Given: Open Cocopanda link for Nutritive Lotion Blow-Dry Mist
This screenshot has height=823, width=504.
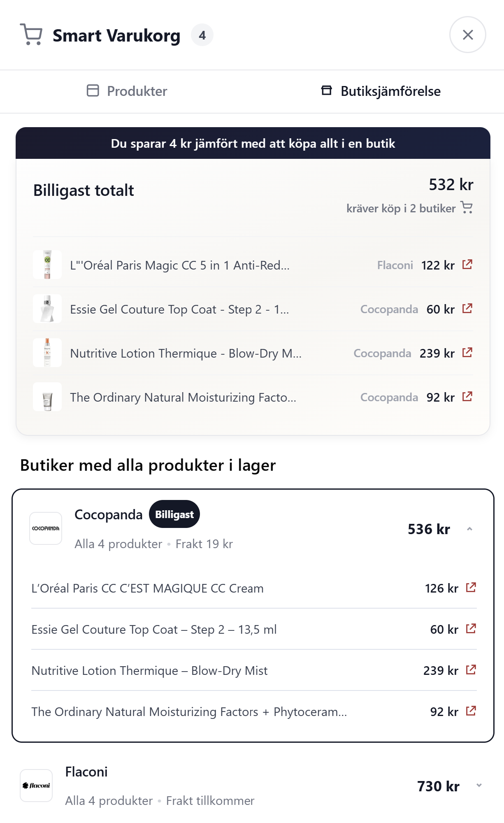Looking at the screenshot, I should point(471,670).
